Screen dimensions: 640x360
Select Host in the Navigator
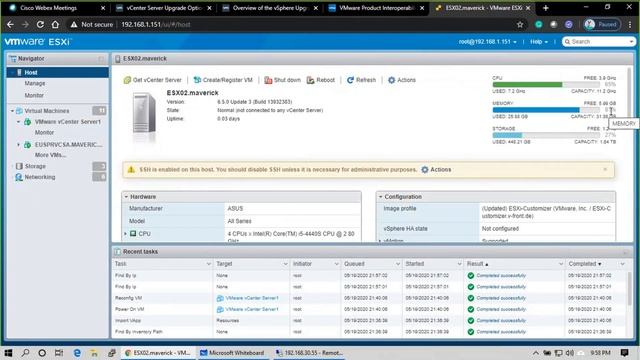(58, 72)
